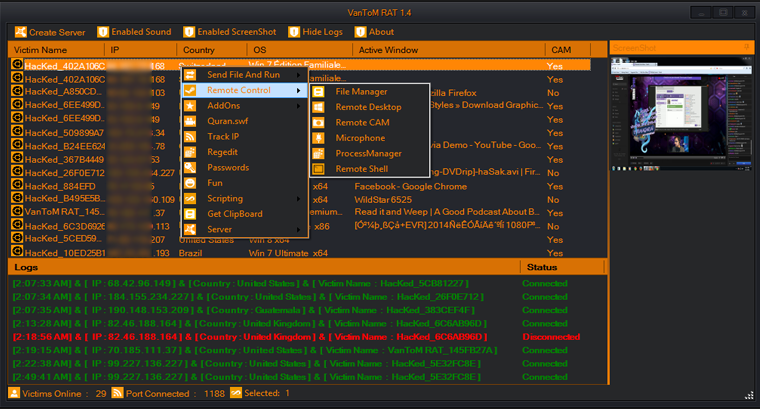This screenshot has height=409, width=760.
Task: Click the Remote Desktop icon in the submenu
Action: coord(318,107)
